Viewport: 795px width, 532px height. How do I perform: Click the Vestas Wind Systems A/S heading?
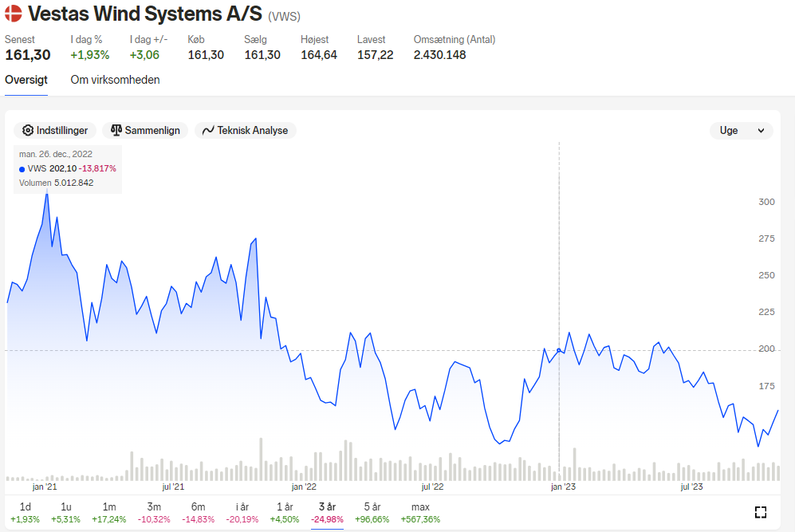coord(145,14)
